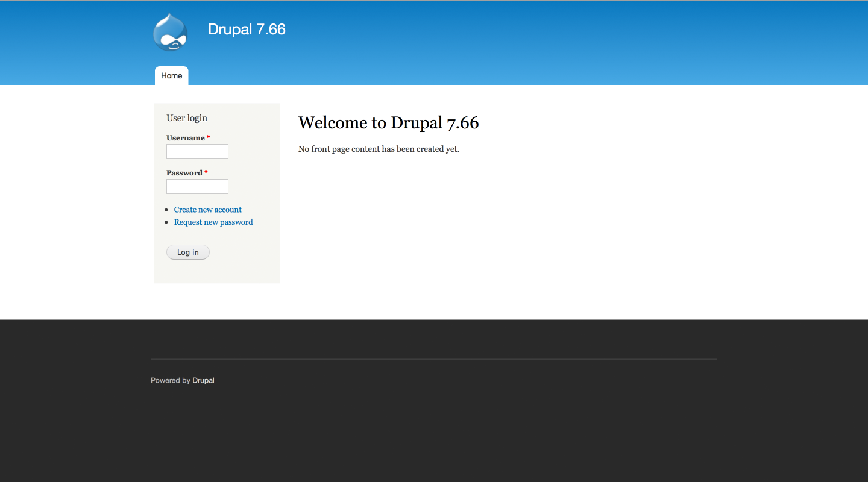Open the Drupal 7.66 site name link

[247, 29]
